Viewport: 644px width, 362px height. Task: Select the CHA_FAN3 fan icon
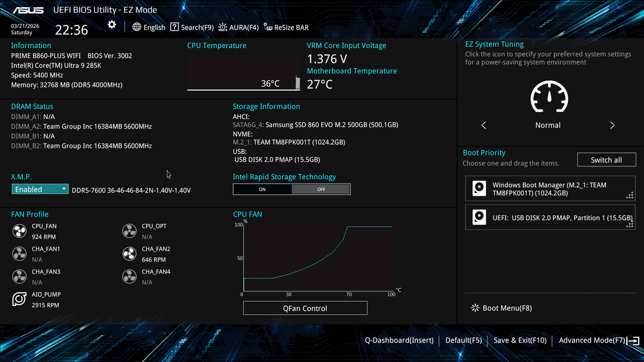point(19,277)
